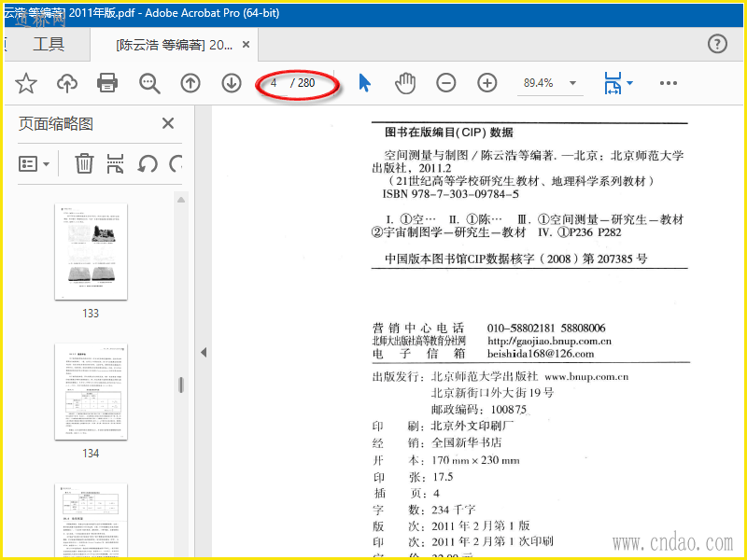Click the 170 mm × 230 mm text
This screenshot has height=560, width=747.
(475, 460)
